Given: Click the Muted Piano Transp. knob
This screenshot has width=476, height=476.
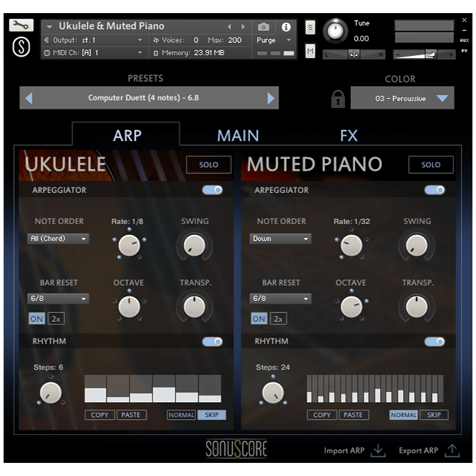Looking at the screenshot, I should 416,307.
